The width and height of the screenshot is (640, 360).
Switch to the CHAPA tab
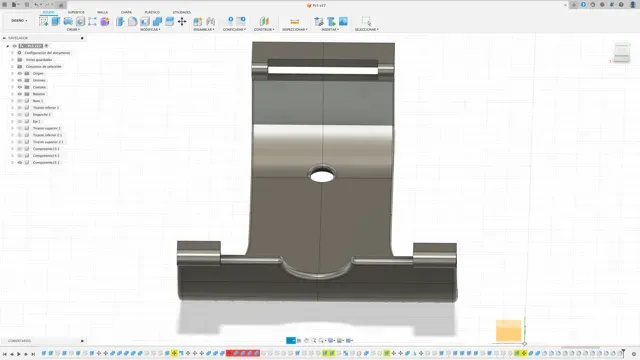(x=126, y=12)
